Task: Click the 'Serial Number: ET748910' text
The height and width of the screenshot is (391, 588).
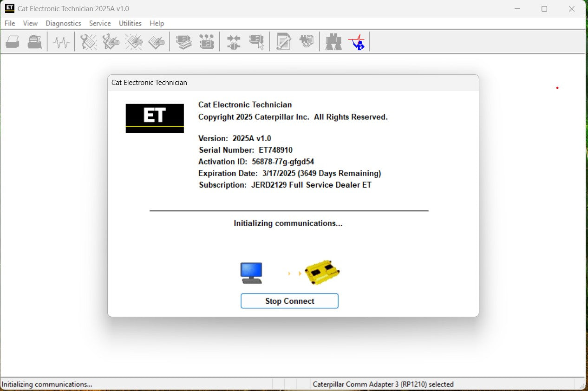Action: point(246,150)
